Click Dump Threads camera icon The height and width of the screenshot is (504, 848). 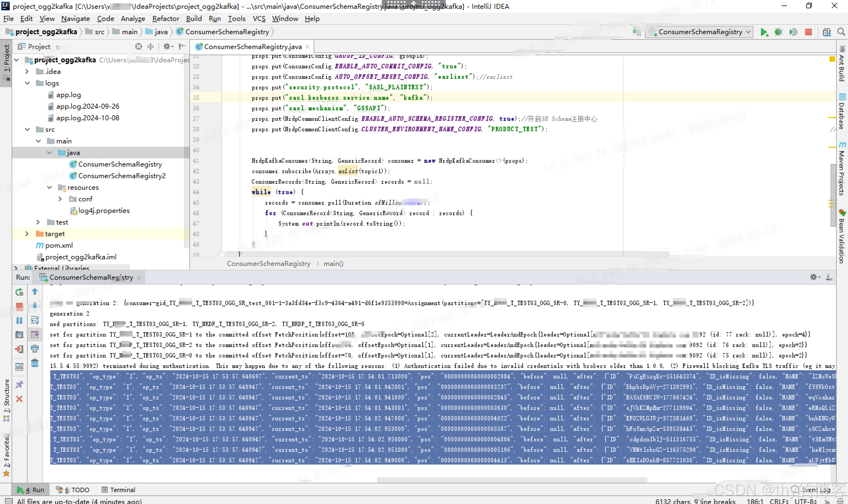click(19, 335)
